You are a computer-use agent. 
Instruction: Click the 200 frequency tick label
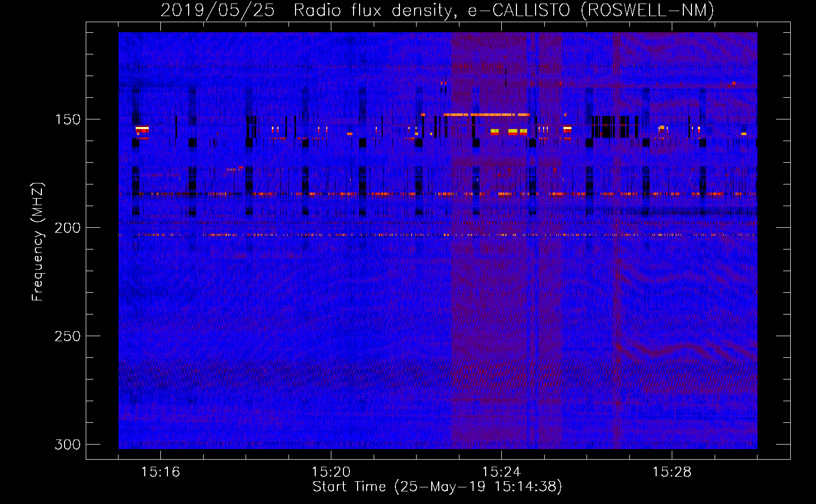pyautogui.click(x=68, y=228)
